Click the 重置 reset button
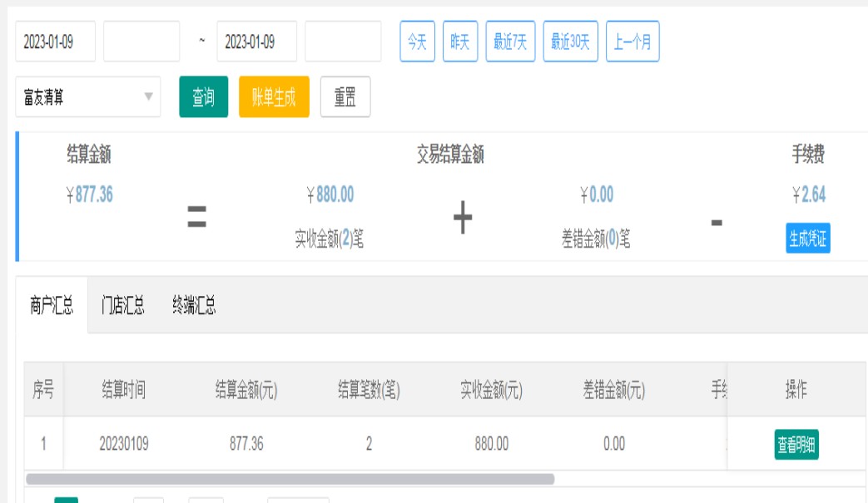 345,97
